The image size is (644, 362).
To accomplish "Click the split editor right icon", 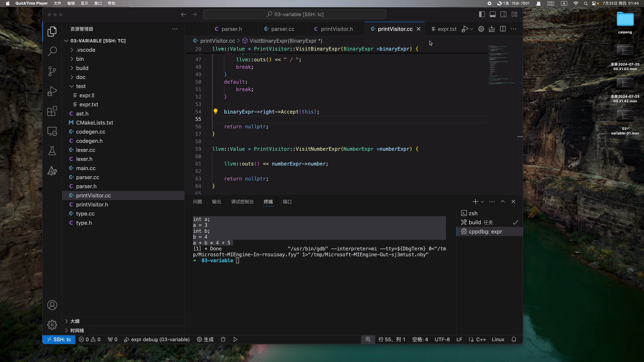I will point(503,29).
